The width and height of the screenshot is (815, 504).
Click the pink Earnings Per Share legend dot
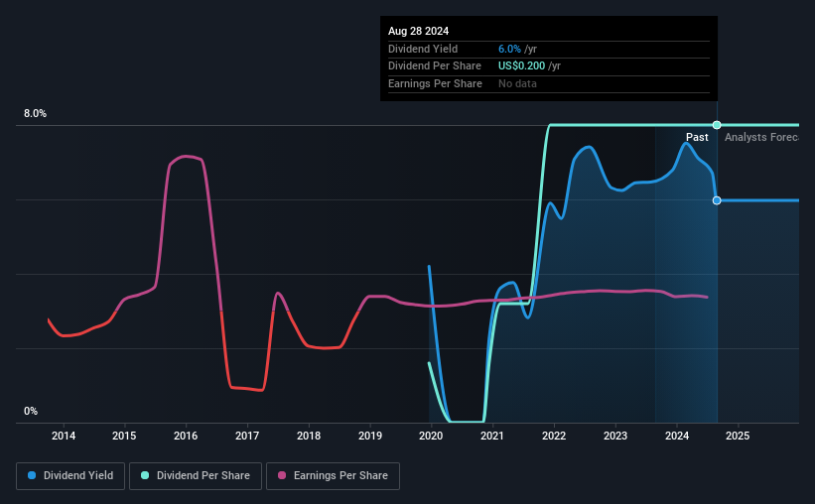coord(282,475)
